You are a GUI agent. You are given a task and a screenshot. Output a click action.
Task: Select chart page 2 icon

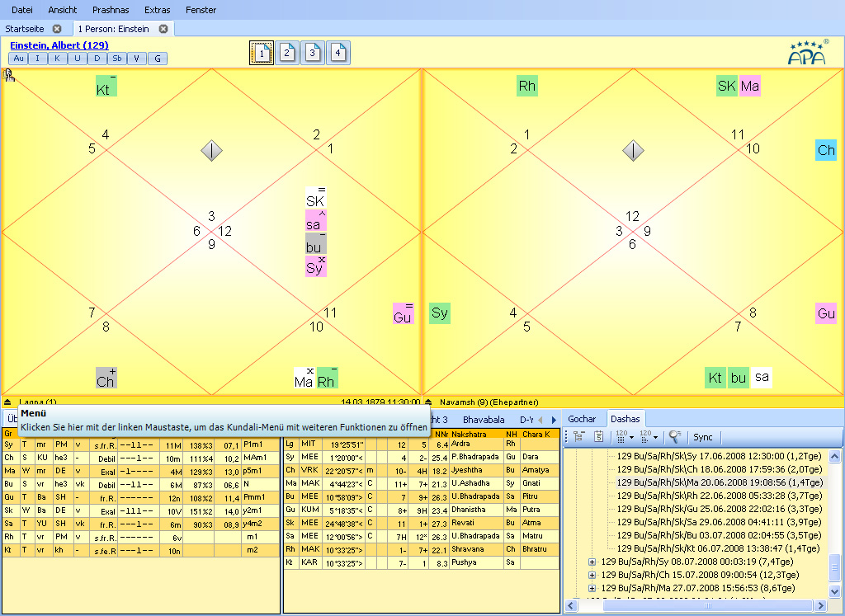pyautogui.click(x=287, y=51)
